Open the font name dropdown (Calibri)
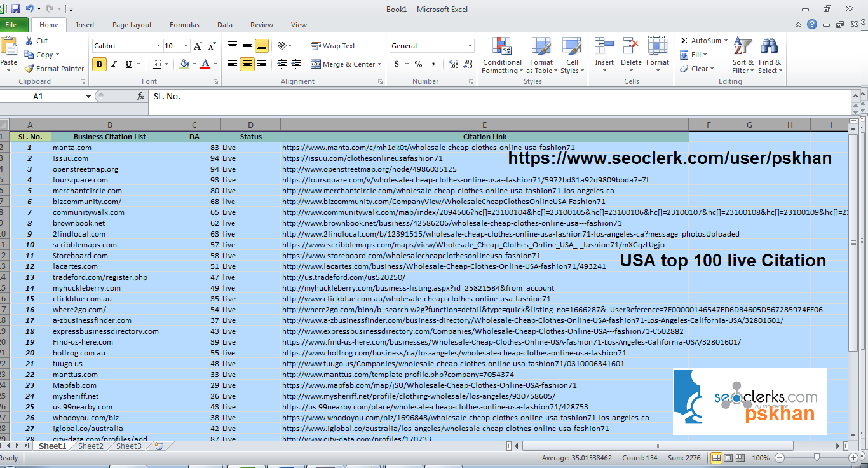 (x=158, y=46)
